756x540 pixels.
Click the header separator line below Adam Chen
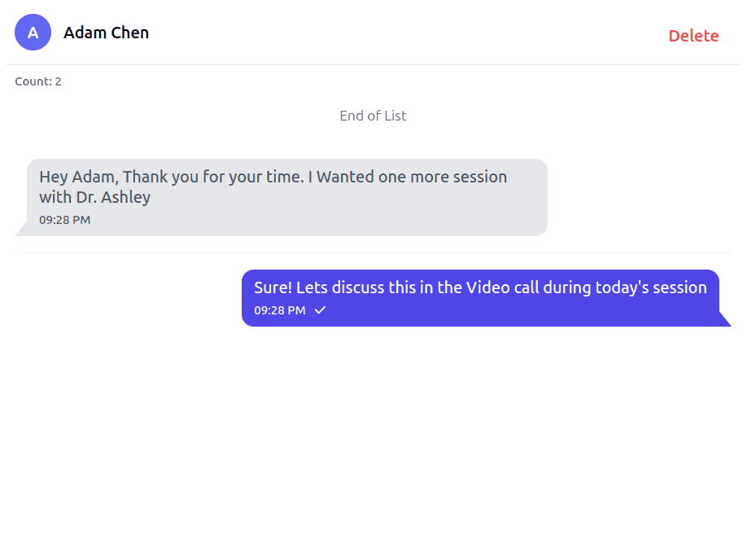click(374, 64)
